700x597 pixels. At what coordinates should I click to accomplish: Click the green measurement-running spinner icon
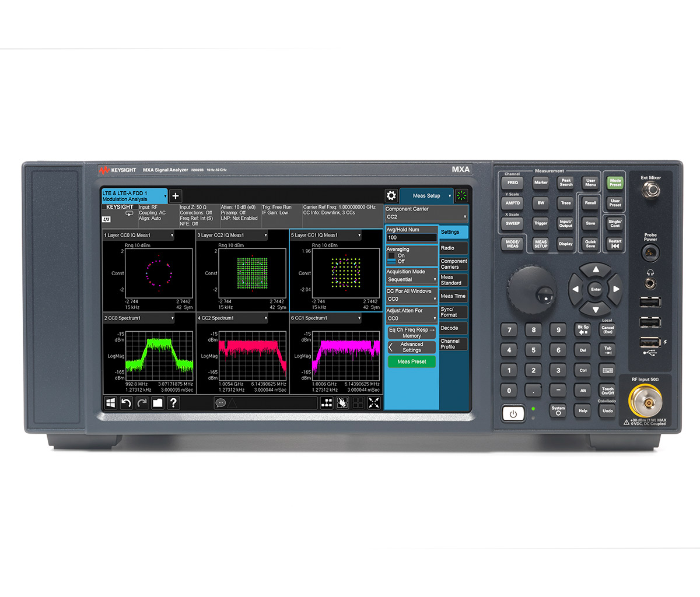click(461, 196)
